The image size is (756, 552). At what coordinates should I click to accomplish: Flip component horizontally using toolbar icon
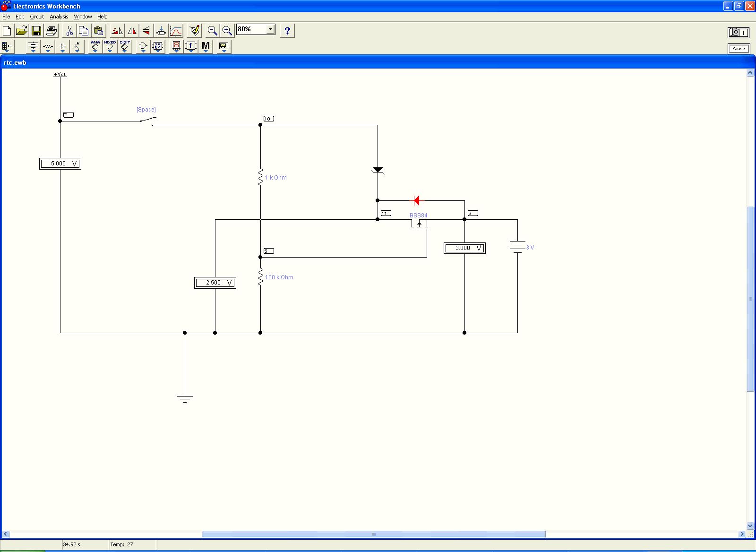coord(132,31)
